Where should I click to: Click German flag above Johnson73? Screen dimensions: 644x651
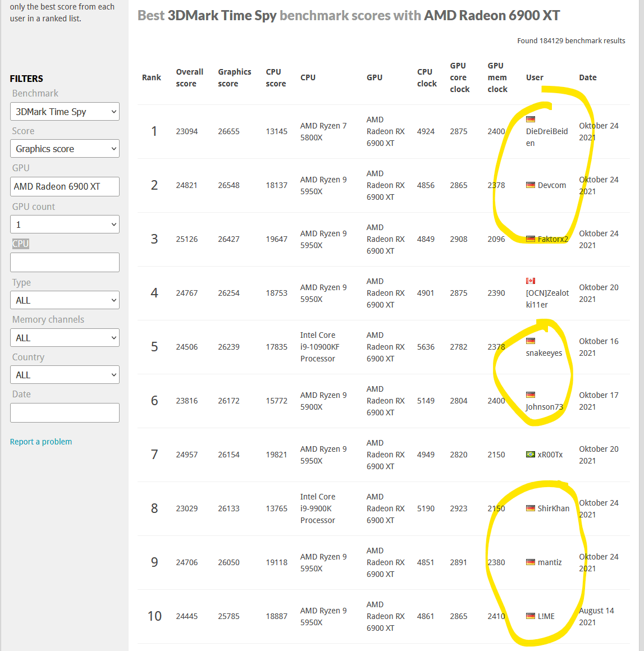[x=530, y=395]
